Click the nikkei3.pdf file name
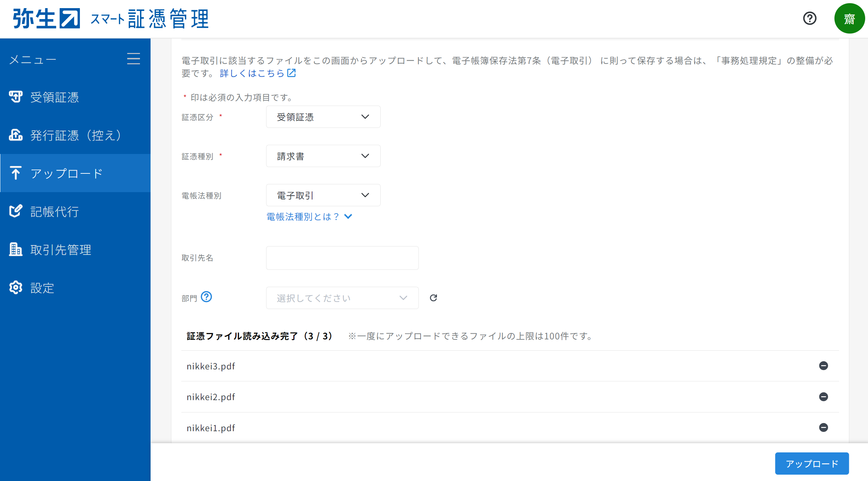 pos(211,366)
